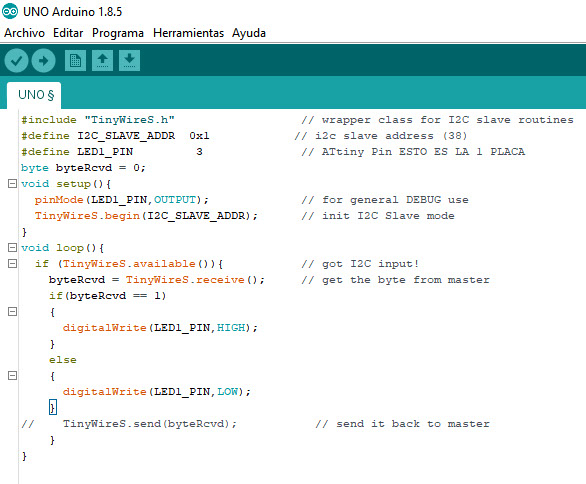
Task: Click the Upload arrow button
Action: (43, 61)
